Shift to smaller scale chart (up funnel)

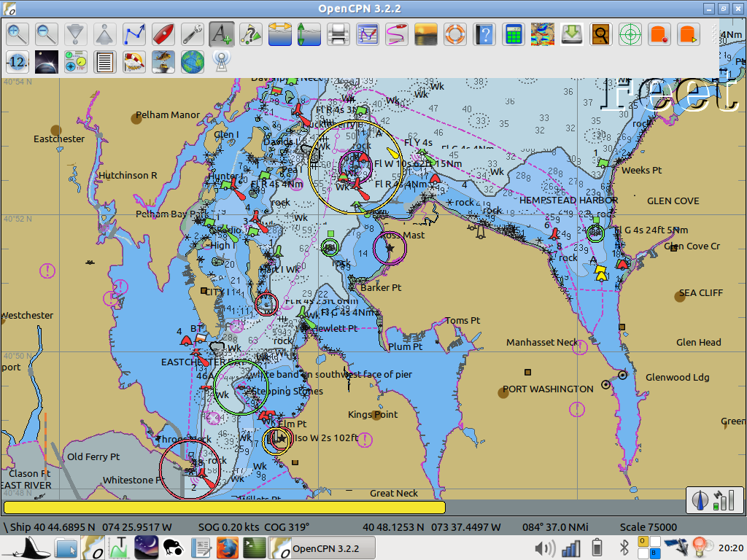point(105,34)
